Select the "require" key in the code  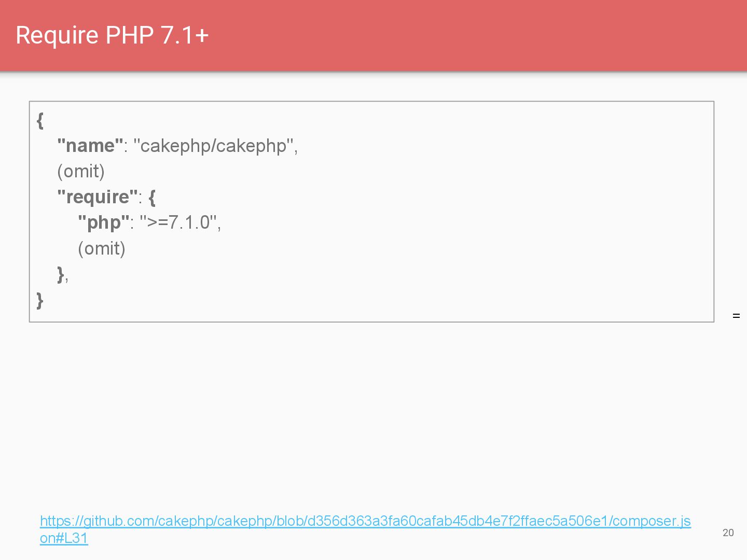98,197
